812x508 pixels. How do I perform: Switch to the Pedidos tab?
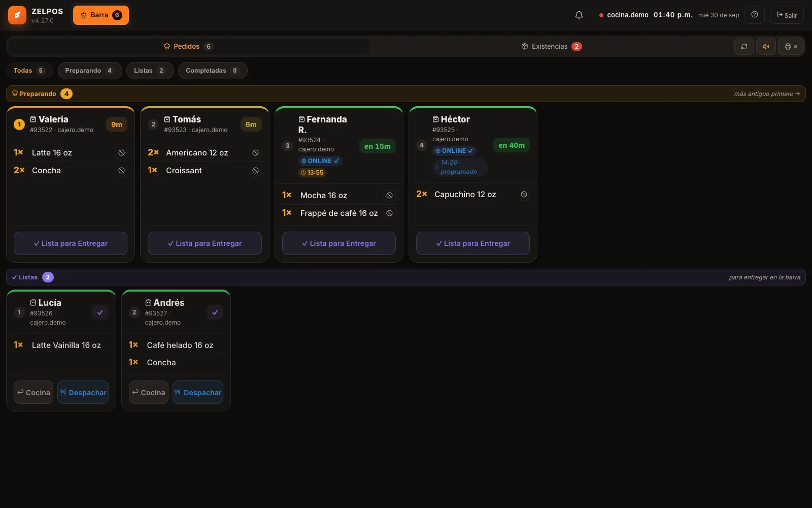pyautogui.click(x=188, y=46)
